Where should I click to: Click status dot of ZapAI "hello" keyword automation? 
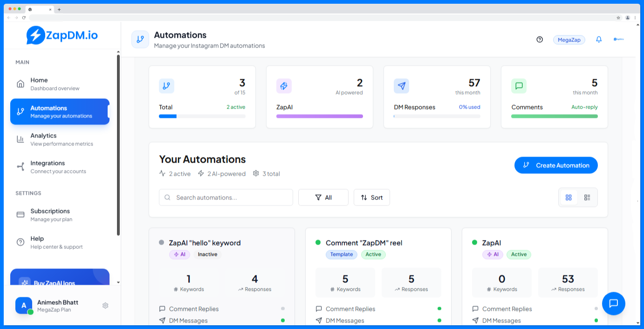coord(162,242)
